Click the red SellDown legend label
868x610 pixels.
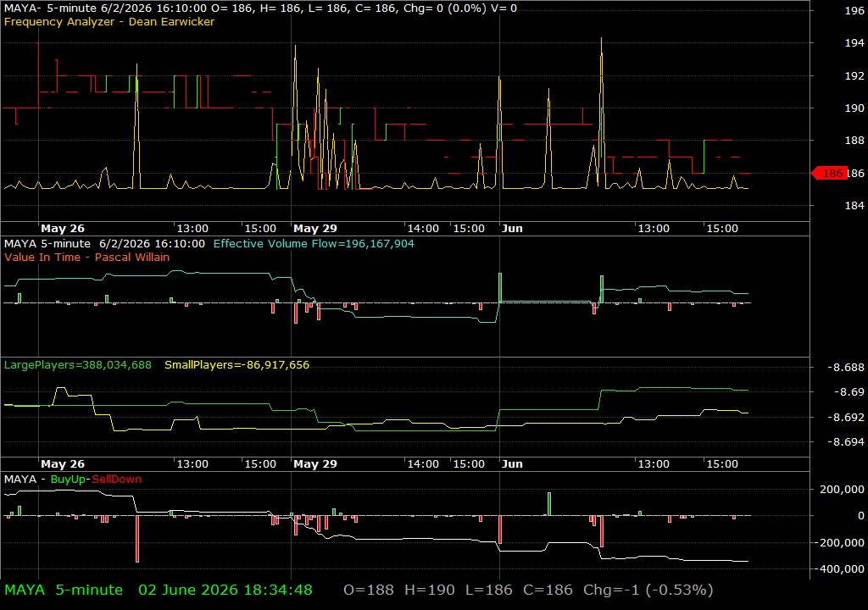(116, 480)
